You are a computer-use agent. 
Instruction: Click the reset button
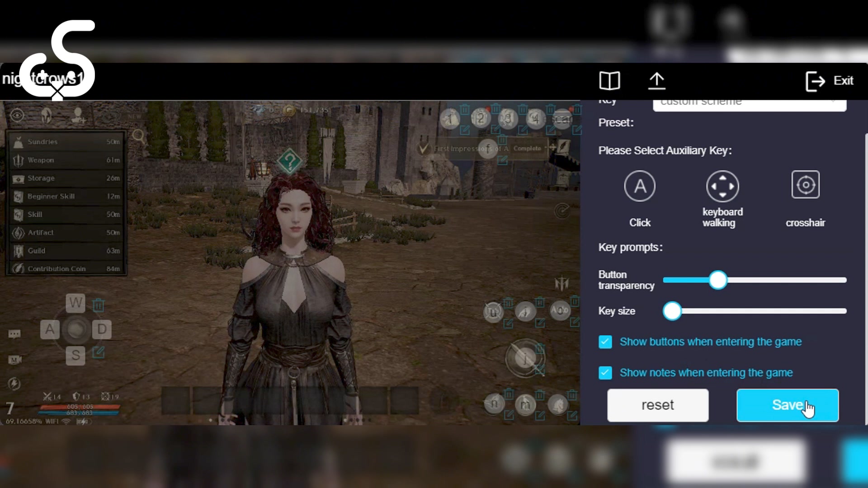coord(658,405)
